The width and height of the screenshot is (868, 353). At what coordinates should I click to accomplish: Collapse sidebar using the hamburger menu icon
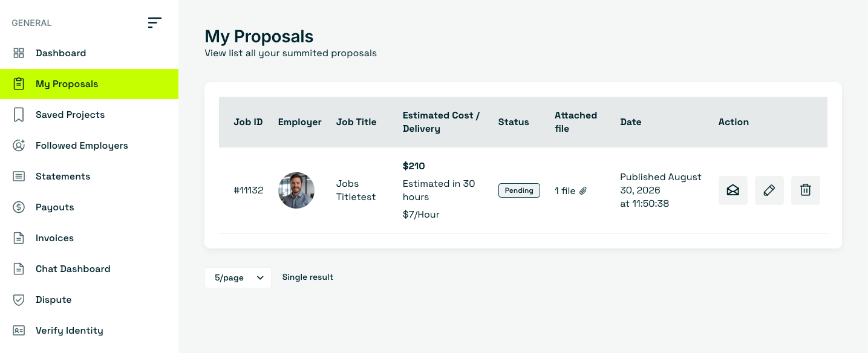pos(155,23)
